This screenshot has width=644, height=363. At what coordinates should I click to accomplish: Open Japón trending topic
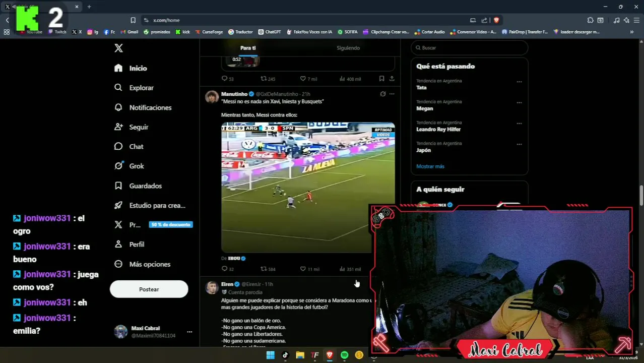pyautogui.click(x=423, y=150)
